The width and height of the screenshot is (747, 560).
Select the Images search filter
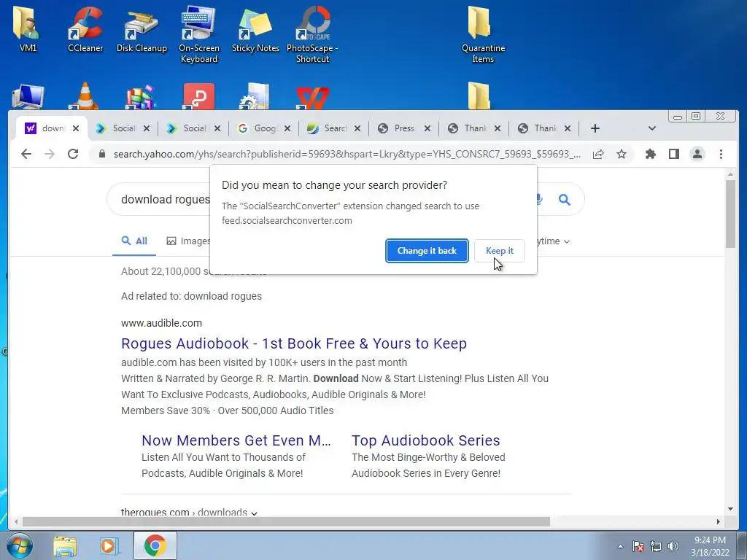click(x=188, y=241)
